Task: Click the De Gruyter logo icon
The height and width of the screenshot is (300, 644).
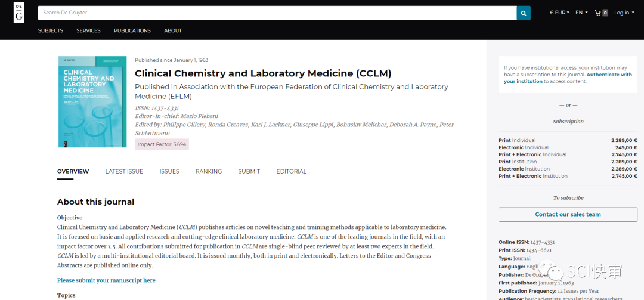Action: coord(18,13)
